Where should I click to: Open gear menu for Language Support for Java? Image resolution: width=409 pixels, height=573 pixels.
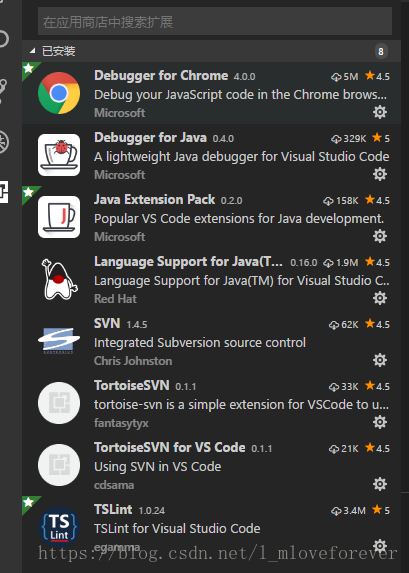tap(380, 298)
